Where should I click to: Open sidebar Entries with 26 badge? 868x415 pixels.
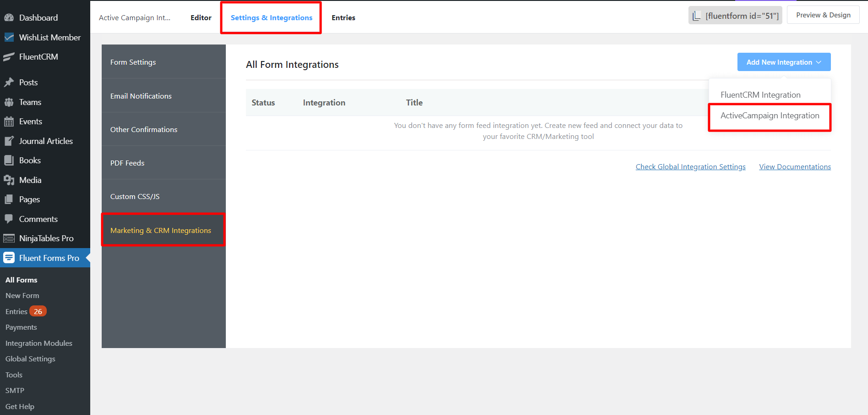coord(26,311)
